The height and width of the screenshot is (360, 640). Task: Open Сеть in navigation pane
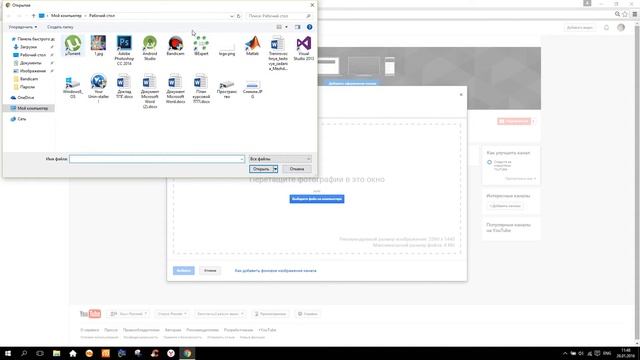coord(21,119)
